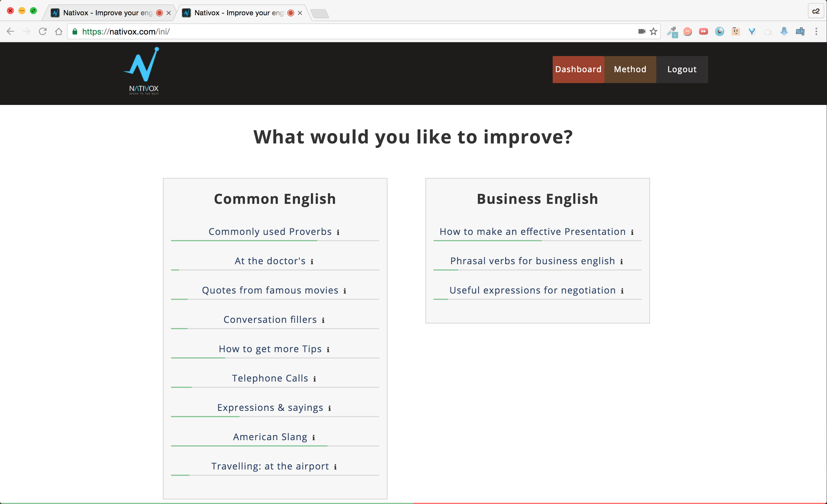The height and width of the screenshot is (504, 827).
Task: Click info icon beside Telephone Calls
Action: (315, 379)
